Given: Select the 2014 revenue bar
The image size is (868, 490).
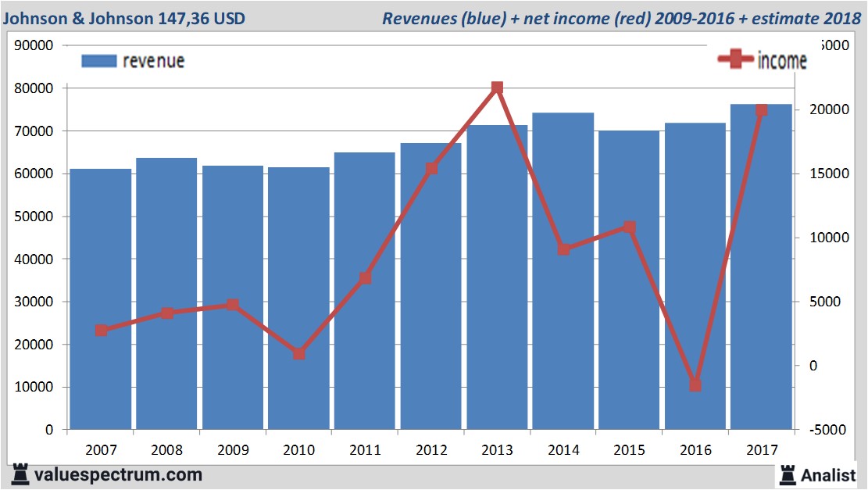Looking at the screenshot, I should [563, 270].
